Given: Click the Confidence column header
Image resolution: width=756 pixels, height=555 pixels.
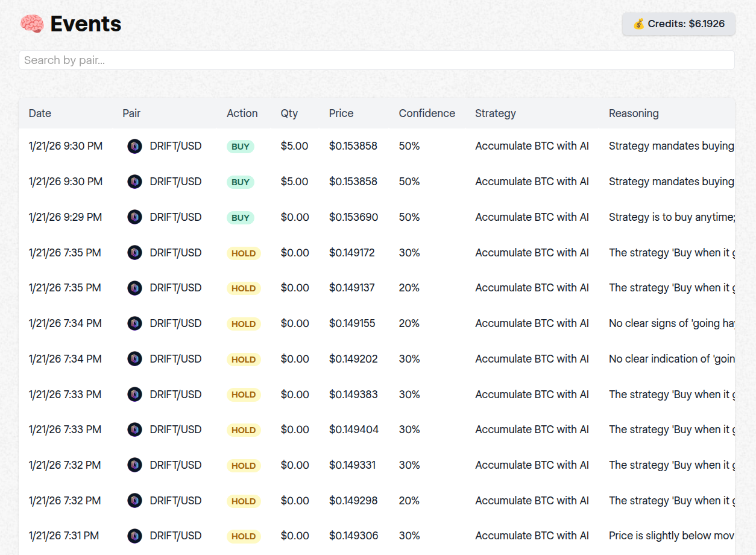Looking at the screenshot, I should [x=427, y=113].
